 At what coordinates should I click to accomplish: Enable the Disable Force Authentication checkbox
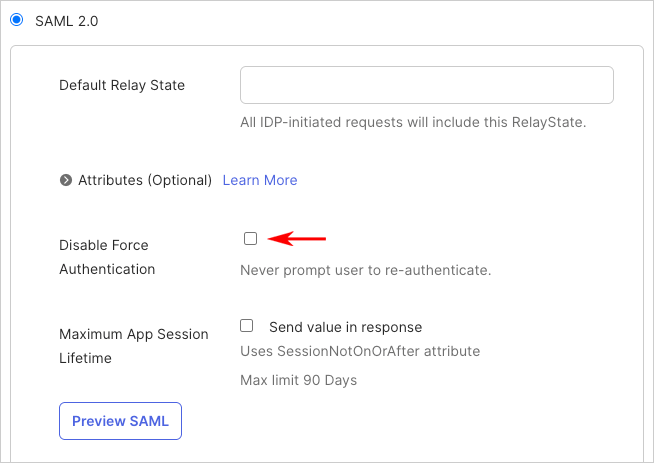[250, 238]
